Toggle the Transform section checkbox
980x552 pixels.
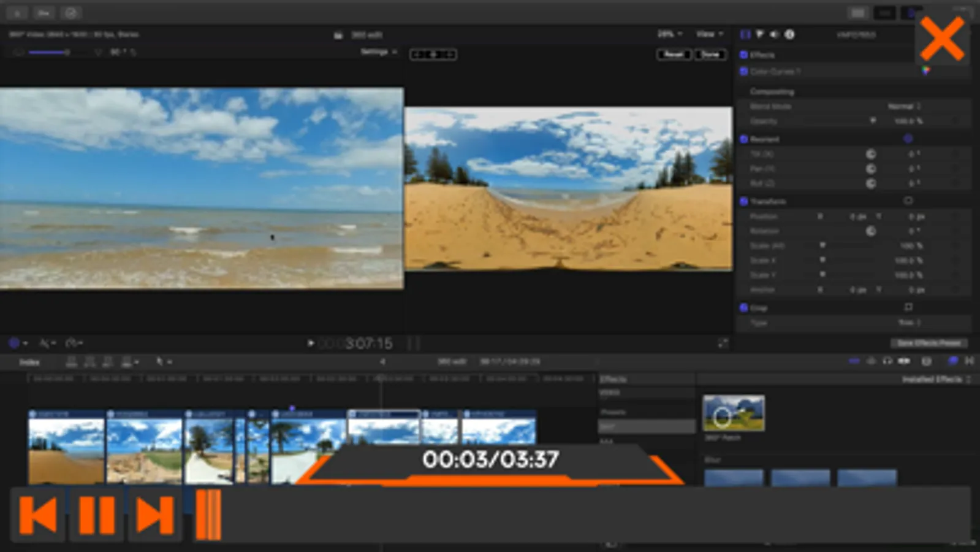click(x=743, y=201)
